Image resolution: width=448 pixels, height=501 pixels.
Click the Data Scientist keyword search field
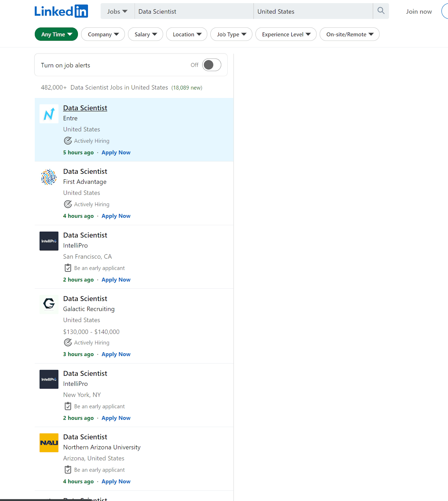[x=194, y=11]
